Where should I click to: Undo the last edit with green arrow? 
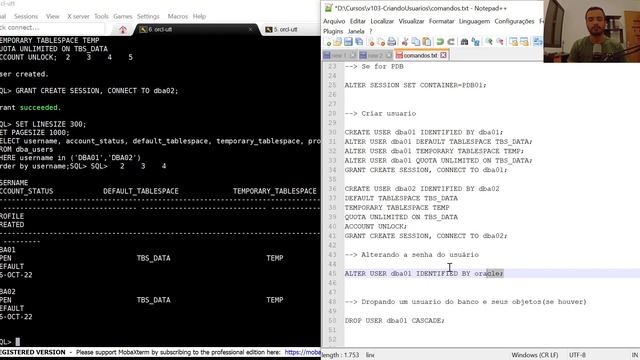click(440, 42)
